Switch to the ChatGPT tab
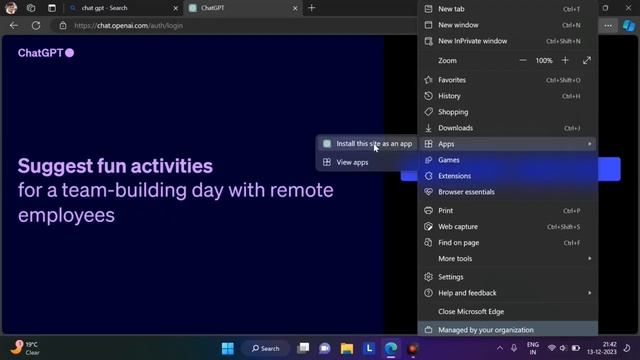This screenshot has height=360, width=640. (241, 8)
